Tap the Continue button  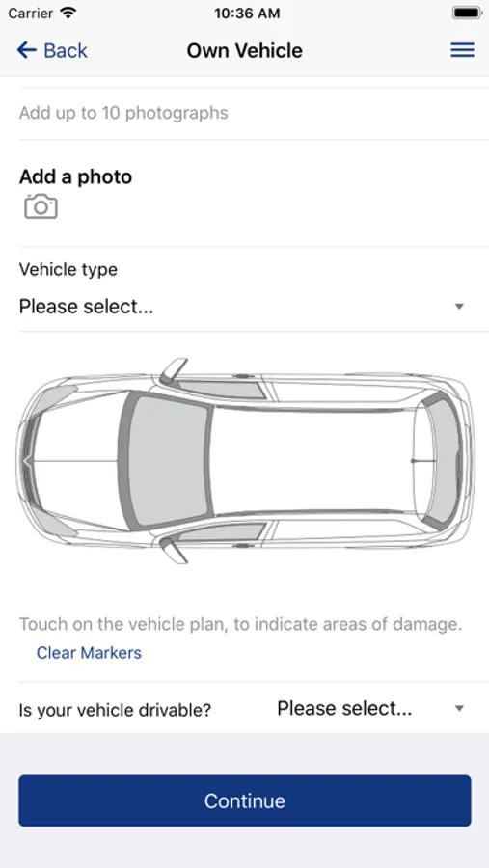click(x=245, y=801)
